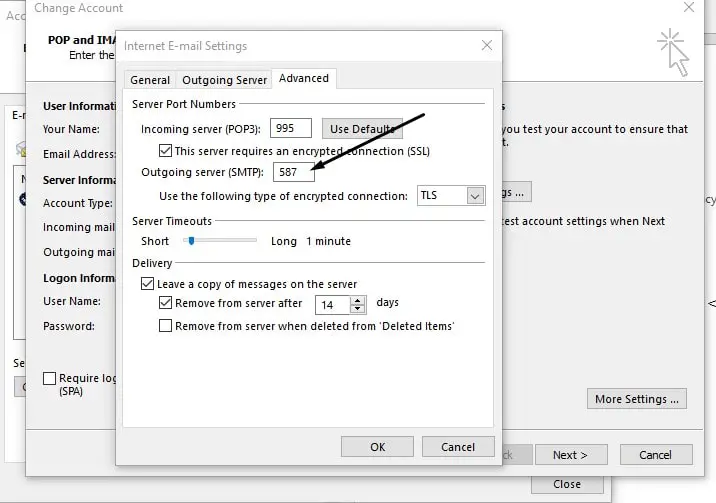Click the Server Timeouts slider handle
716x503 pixels.
[192, 241]
